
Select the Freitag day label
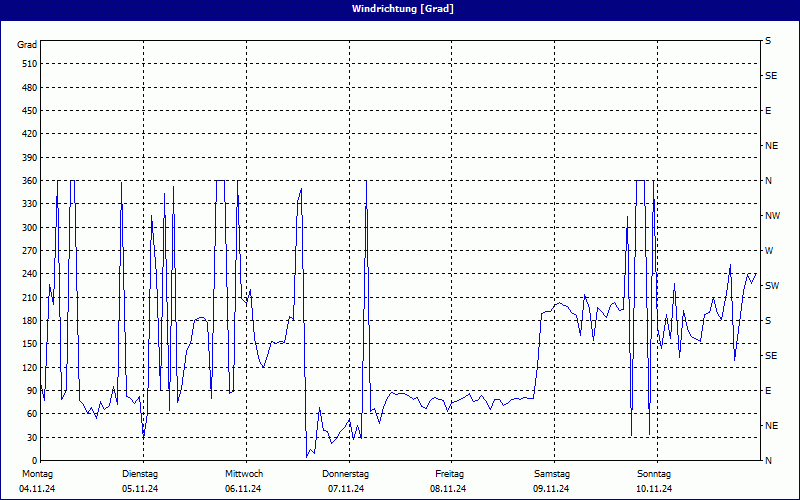pos(449,473)
